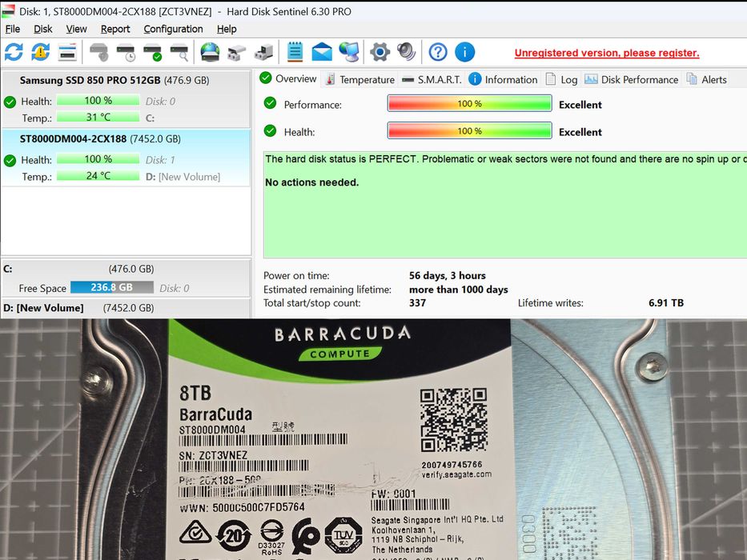Screen dimensions: 747x560
Task: Switch to the S.M.A.R.T. tab
Action: (x=432, y=79)
